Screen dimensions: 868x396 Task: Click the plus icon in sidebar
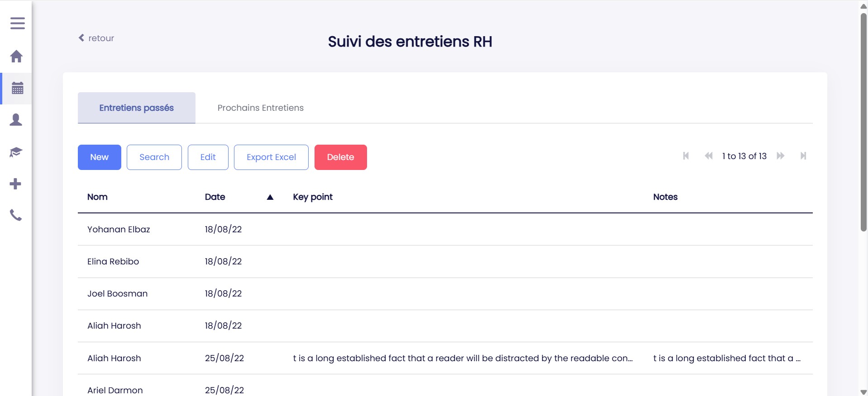tap(15, 184)
